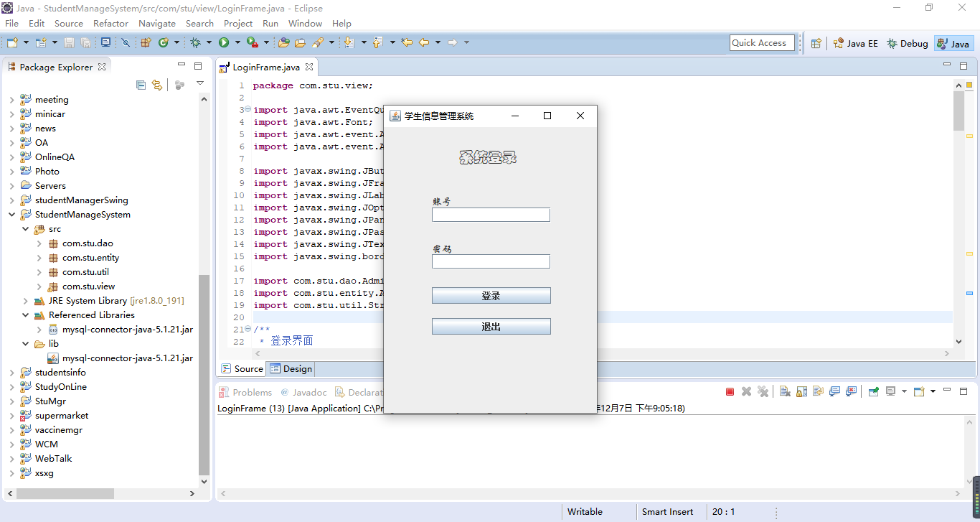This screenshot has height=522, width=980.
Task: Open the Run button dropdown arrow
Action: [x=237, y=42]
